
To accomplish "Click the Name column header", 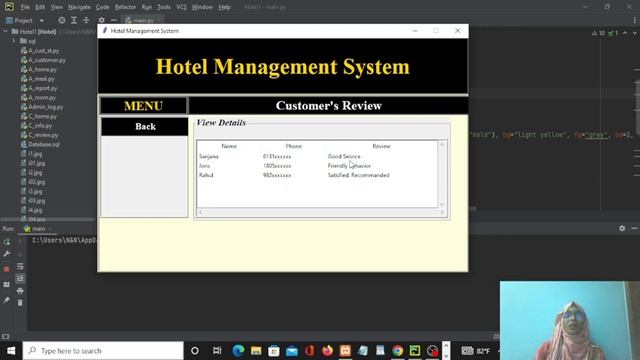I will (229, 146).
